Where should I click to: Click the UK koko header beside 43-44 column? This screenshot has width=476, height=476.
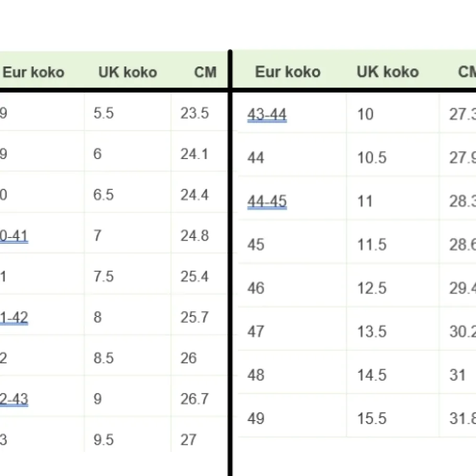click(388, 72)
